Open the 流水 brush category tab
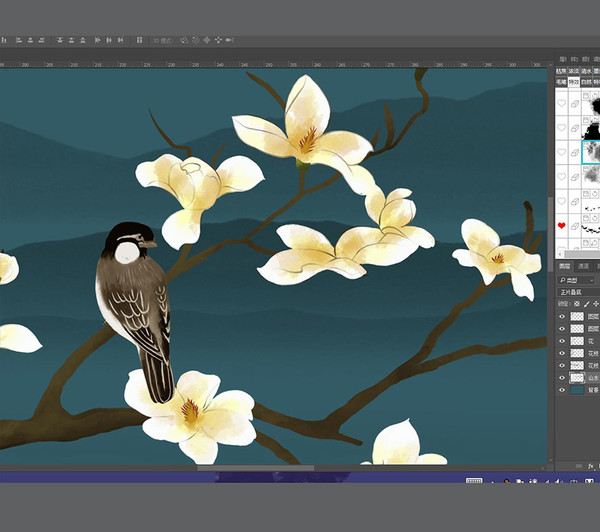The height and width of the screenshot is (532, 600). point(586,71)
